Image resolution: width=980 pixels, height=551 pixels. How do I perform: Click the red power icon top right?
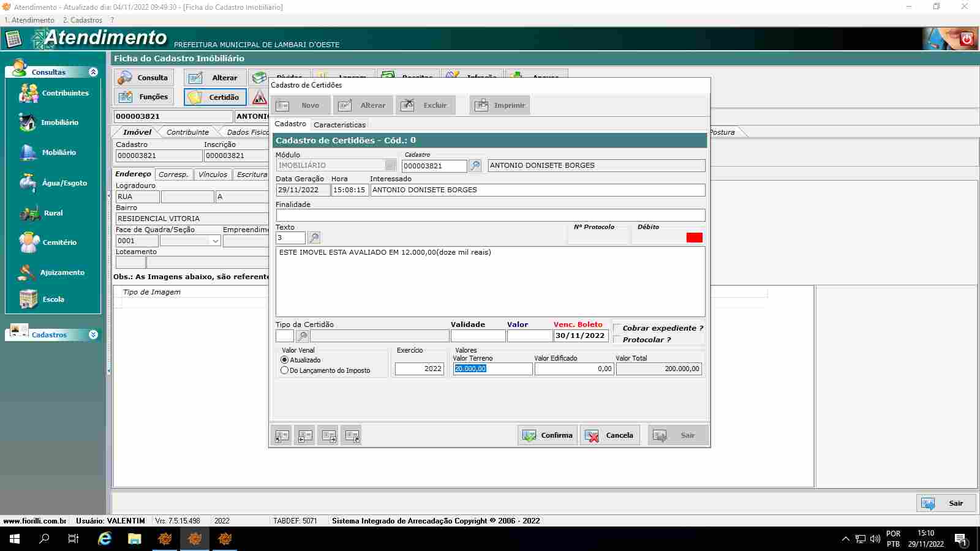click(x=967, y=39)
